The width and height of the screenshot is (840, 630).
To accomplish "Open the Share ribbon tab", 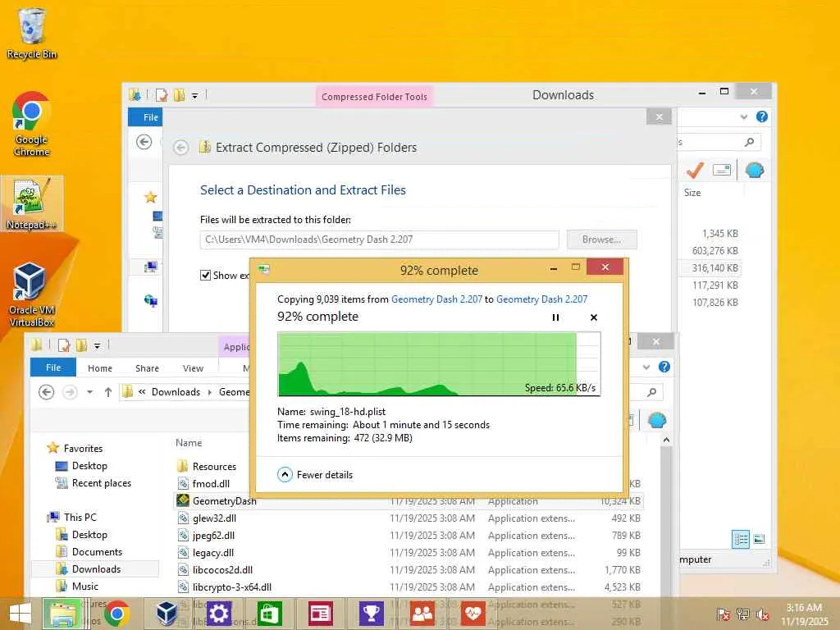I will (147, 368).
